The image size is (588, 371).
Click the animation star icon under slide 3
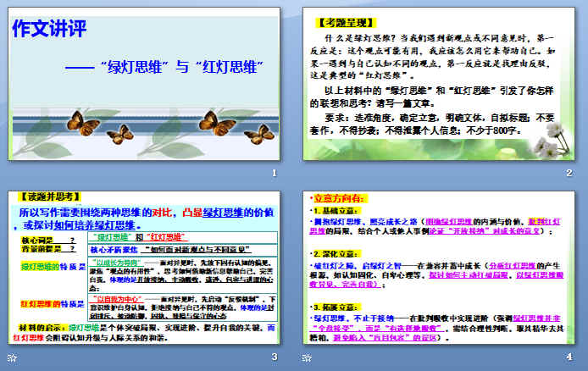pos(11,357)
